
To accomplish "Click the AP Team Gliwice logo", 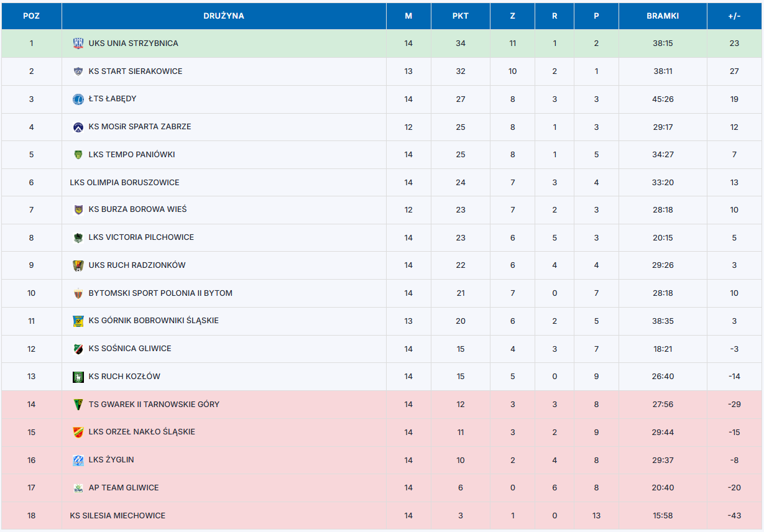I will (78, 488).
